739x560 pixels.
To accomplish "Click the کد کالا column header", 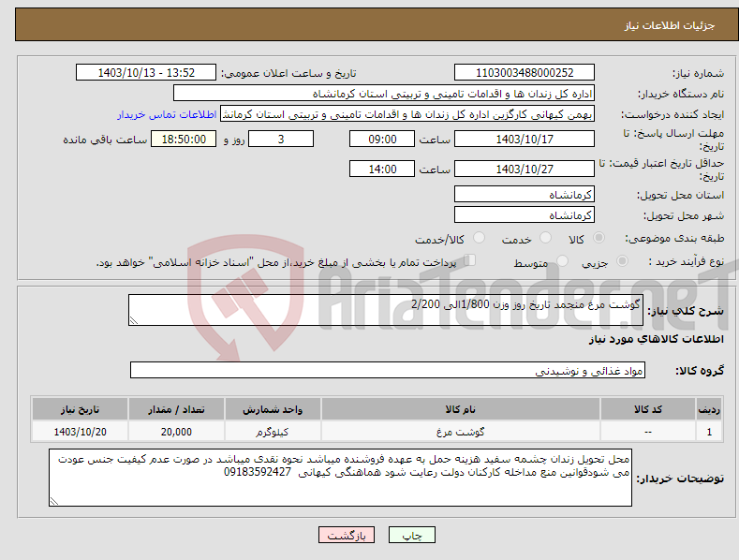I will 647,409.
